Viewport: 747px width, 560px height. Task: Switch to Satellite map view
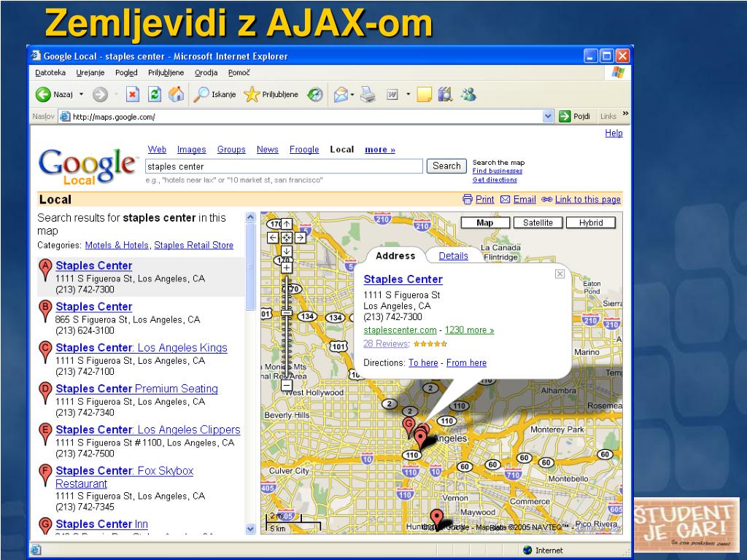538,223
